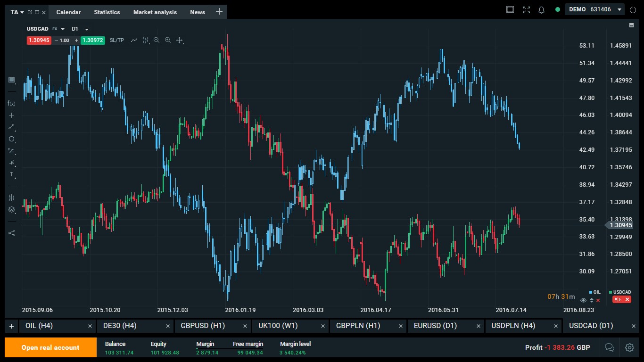Open the DEMO 631406 account dropdown

coord(619,9)
